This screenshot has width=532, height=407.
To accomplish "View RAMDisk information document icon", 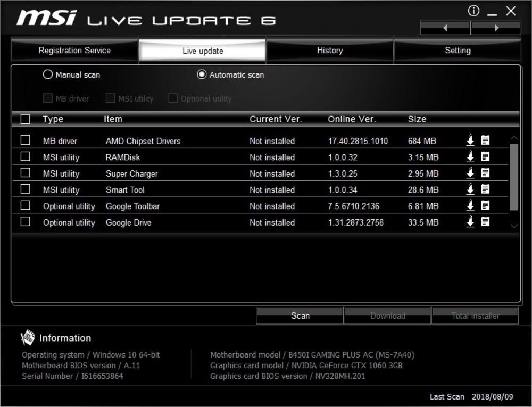I will point(485,156).
